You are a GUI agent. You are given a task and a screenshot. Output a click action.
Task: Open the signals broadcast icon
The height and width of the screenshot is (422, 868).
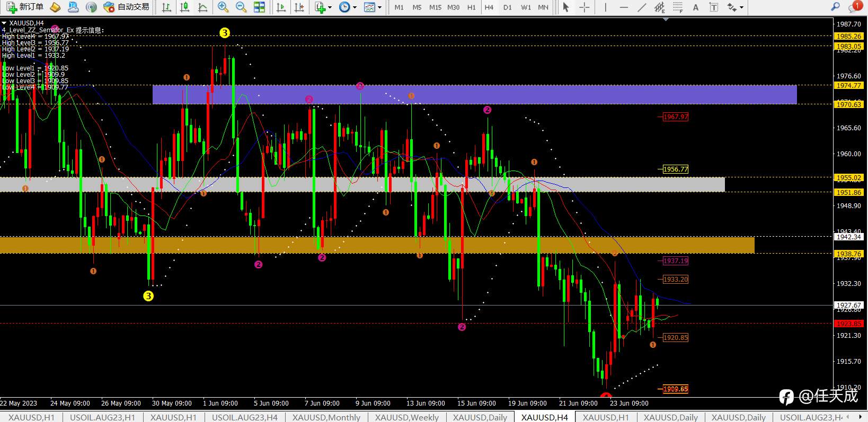91,7
